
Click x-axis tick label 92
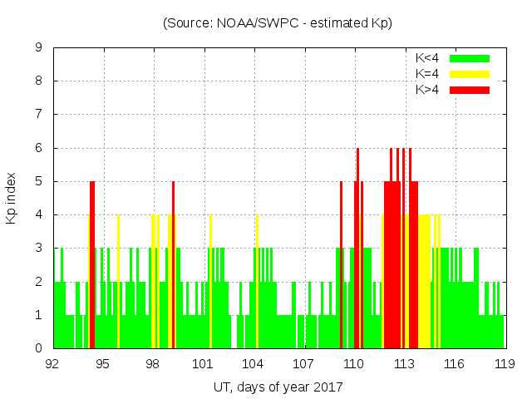pos(53,363)
